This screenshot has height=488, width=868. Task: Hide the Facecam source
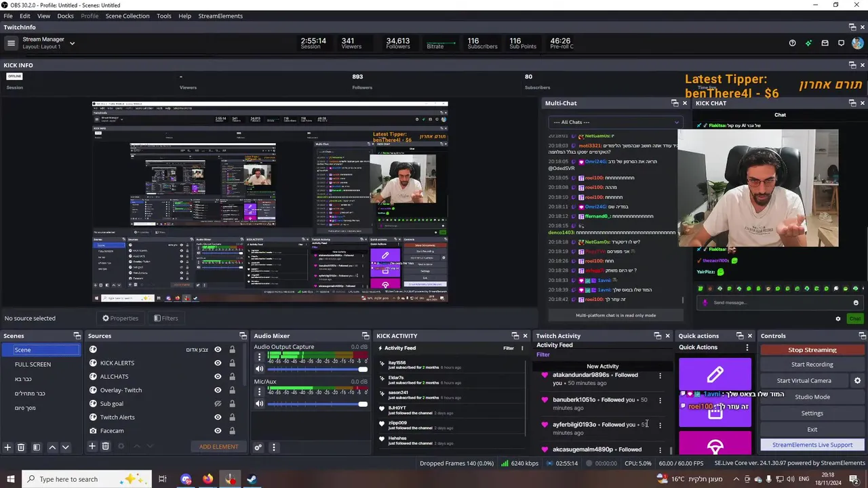coord(218,431)
